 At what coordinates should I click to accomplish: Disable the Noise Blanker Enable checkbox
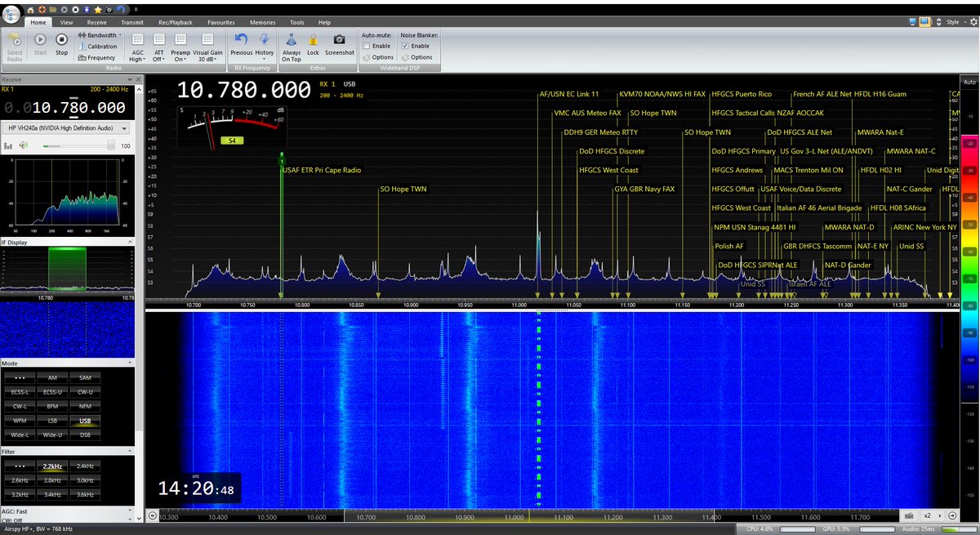[x=405, y=46]
